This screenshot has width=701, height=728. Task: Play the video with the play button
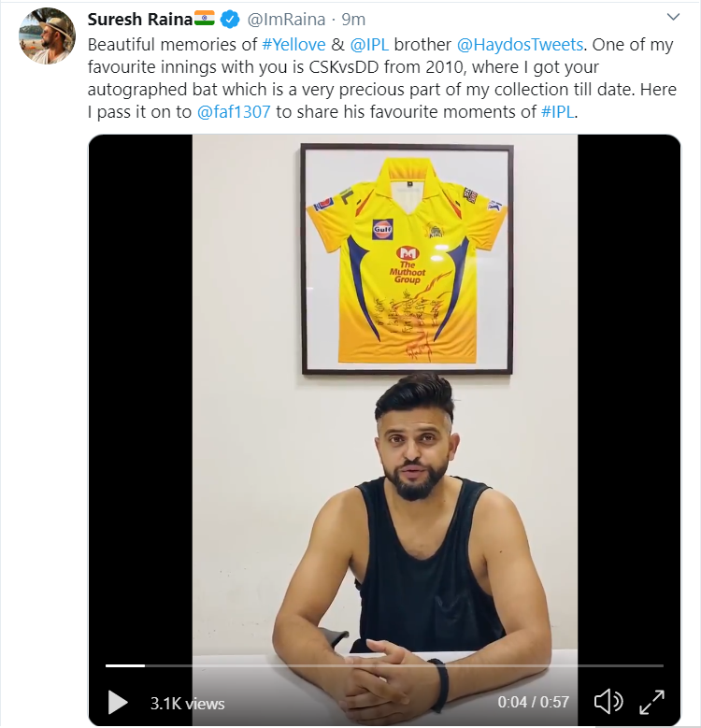coord(118,702)
